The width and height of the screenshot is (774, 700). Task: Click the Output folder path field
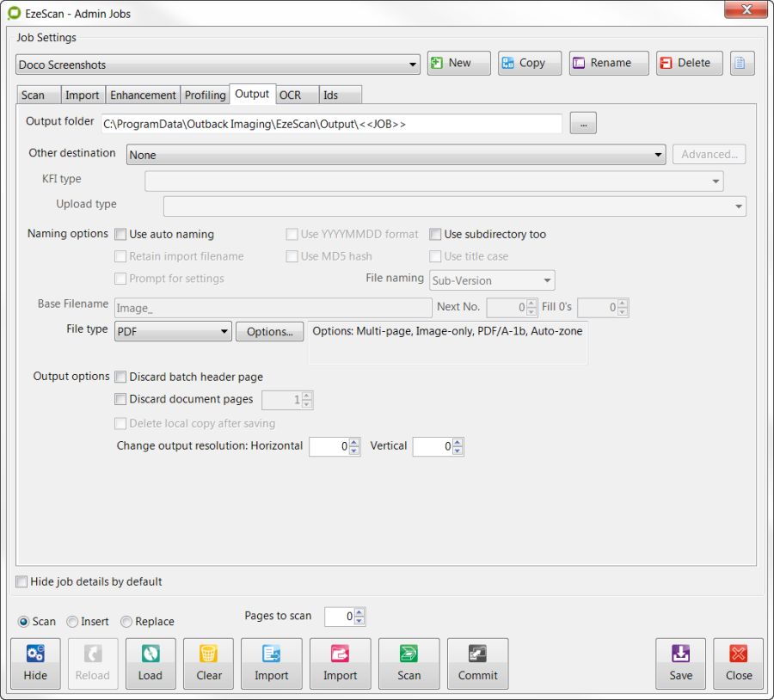[x=331, y=124]
